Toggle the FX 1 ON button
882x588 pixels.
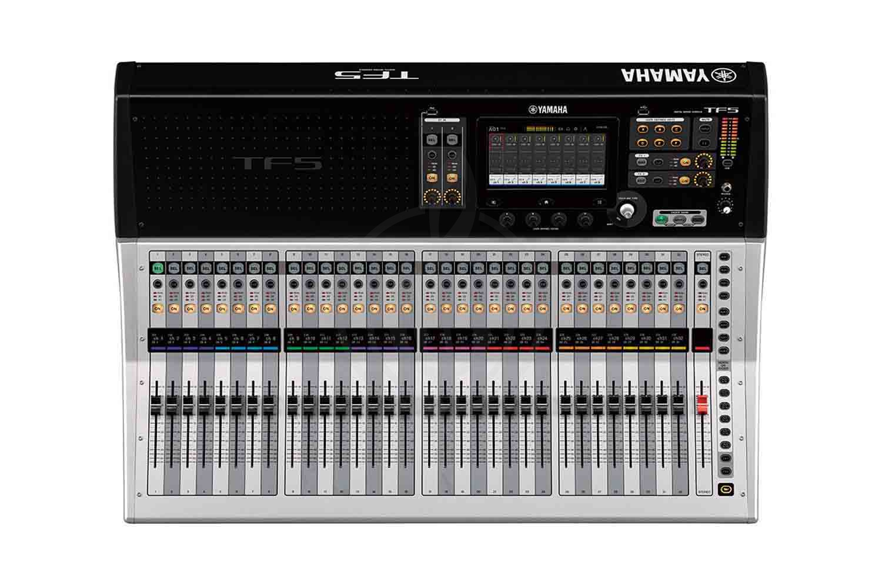[x=685, y=162]
